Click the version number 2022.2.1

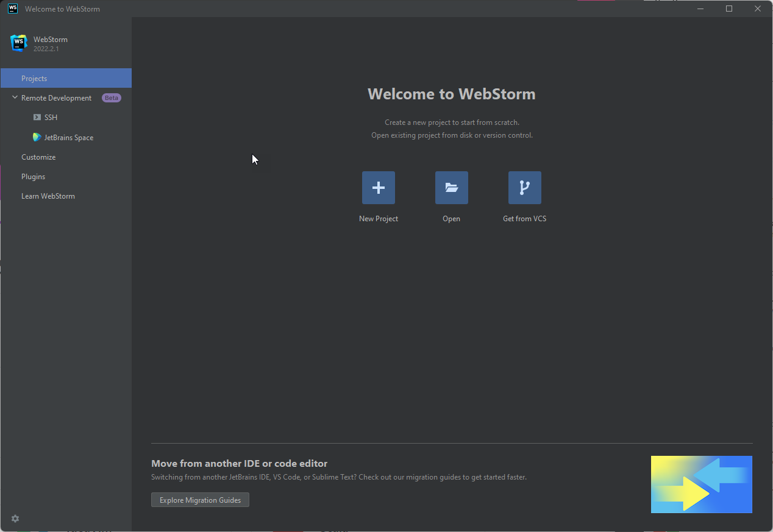pyautogui.click(x=46, y=49)
